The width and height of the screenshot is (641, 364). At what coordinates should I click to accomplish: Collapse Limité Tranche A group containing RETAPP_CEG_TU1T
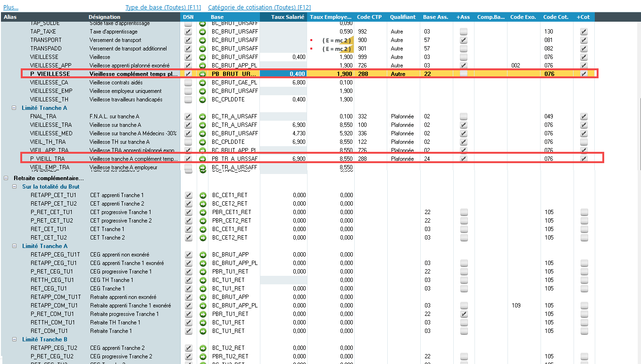[x=14, y=246]
